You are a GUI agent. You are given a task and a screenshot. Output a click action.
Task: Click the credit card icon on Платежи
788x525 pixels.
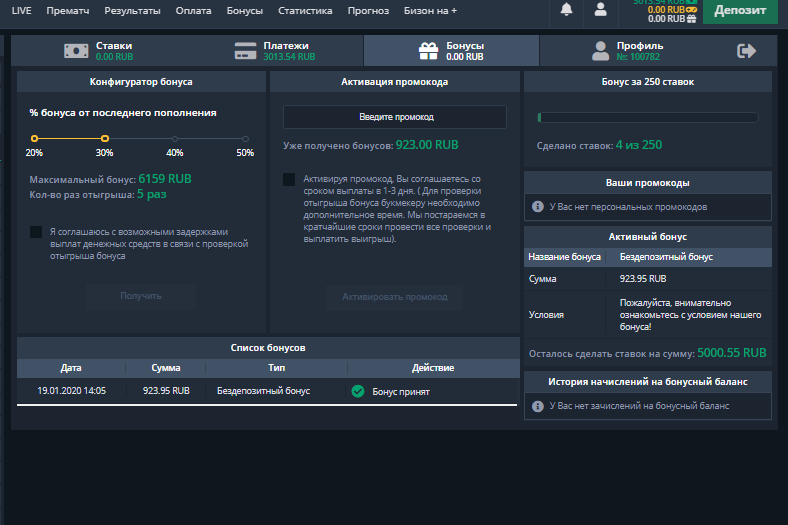pyautogui.click(x=246, y=51)
